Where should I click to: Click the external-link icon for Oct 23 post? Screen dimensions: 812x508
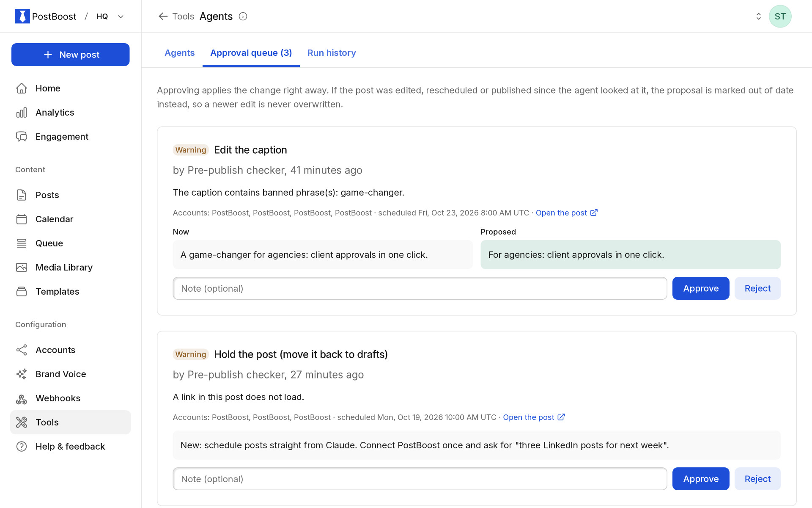(x=594, y=213)
